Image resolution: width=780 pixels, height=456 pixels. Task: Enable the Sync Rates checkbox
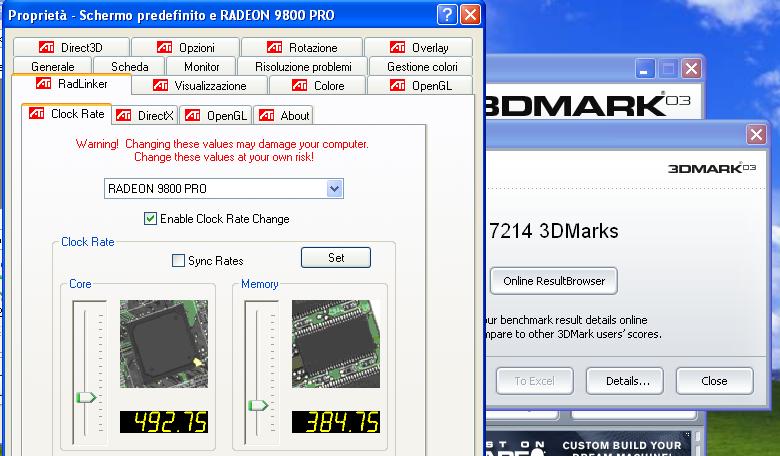(178, 261)
